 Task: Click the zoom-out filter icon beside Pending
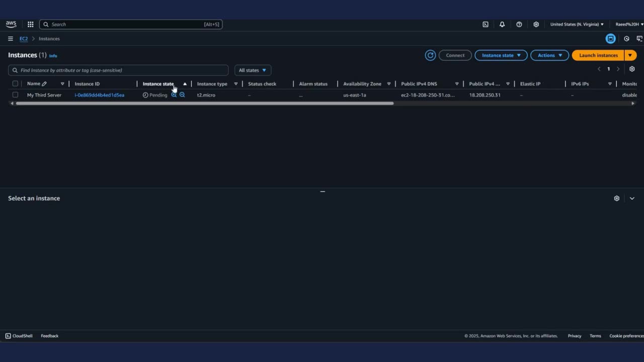tap(182, 95)
